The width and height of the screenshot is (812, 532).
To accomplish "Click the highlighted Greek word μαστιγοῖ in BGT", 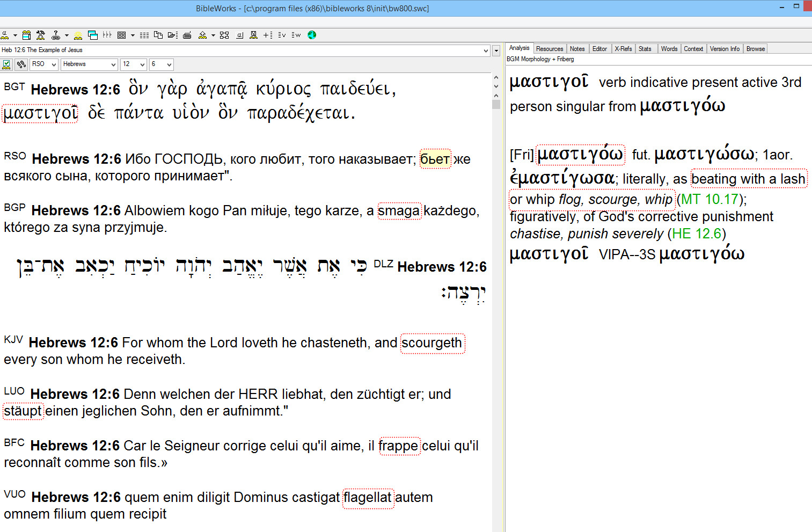I will [x=41, y=113].
